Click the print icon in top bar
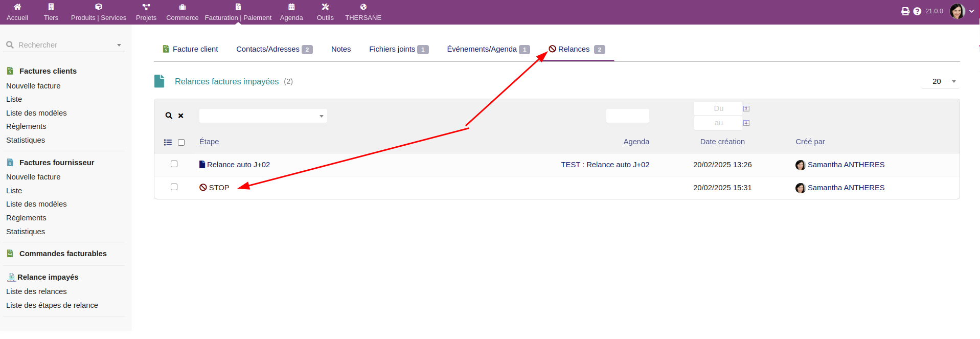 [905, 11]
